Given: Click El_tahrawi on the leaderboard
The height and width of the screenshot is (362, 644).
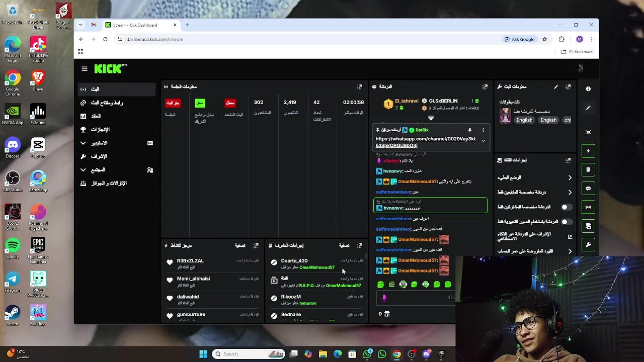Looking at the screenshot, I should [407, 101].
